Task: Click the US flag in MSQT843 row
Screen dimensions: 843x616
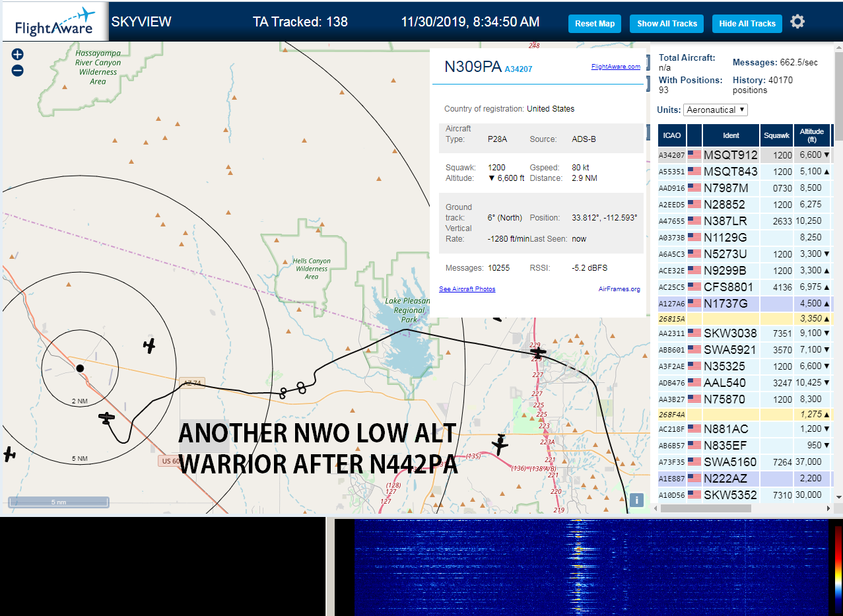Action: click(694, 171)
